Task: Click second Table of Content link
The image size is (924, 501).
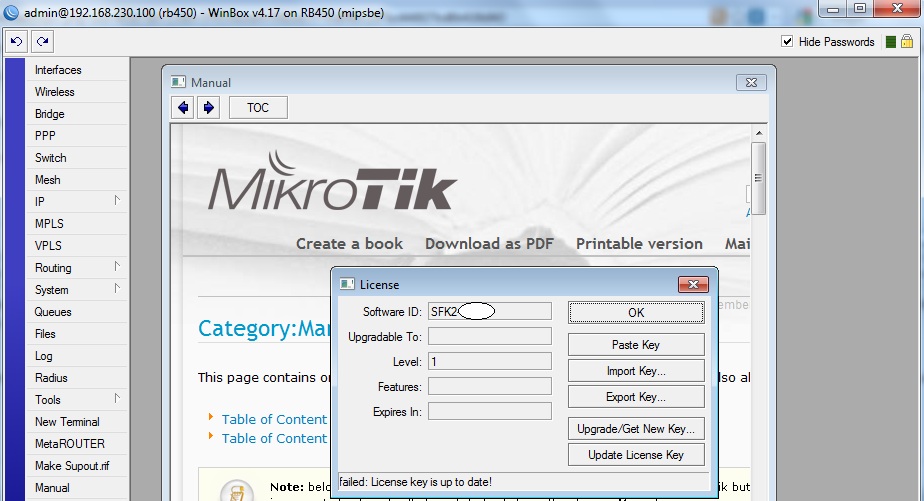Action: pyautogui.click(x=274, y=438)
